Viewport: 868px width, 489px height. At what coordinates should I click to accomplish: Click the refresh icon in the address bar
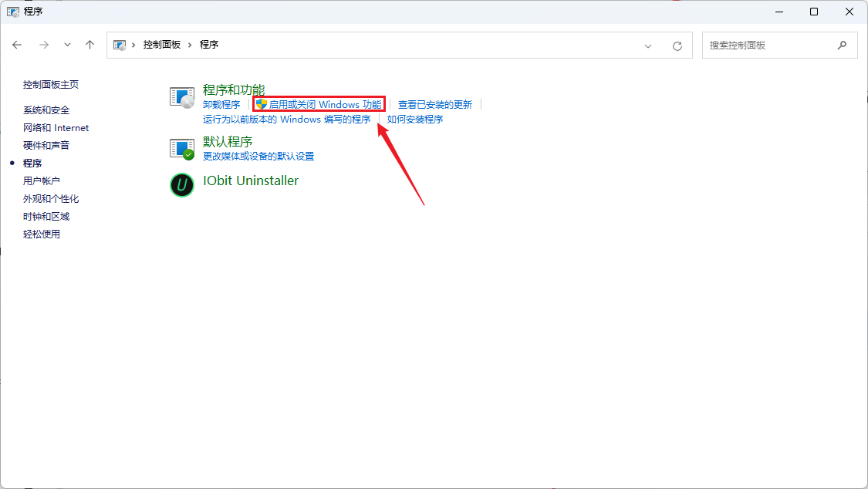pyautogui.click(x=677, y=45)
